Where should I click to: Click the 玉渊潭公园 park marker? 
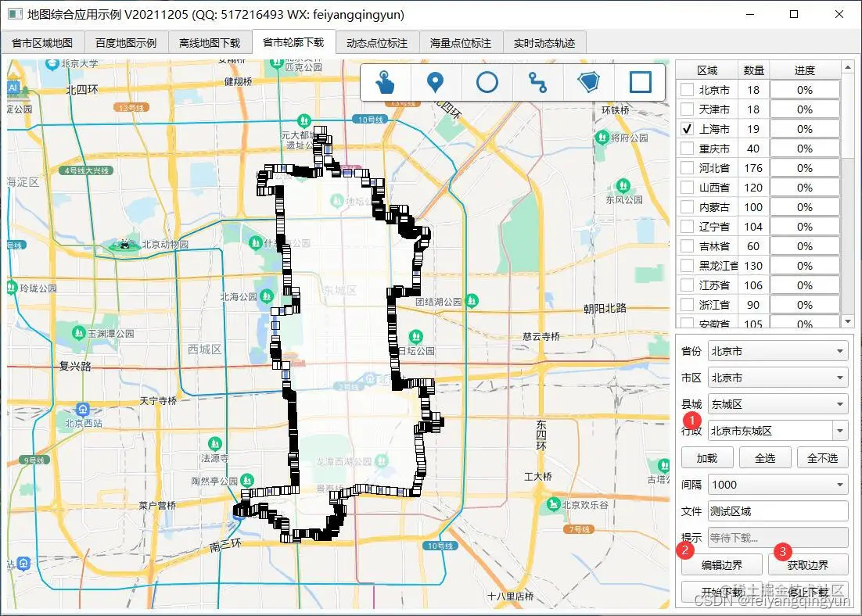coord(79,332)
